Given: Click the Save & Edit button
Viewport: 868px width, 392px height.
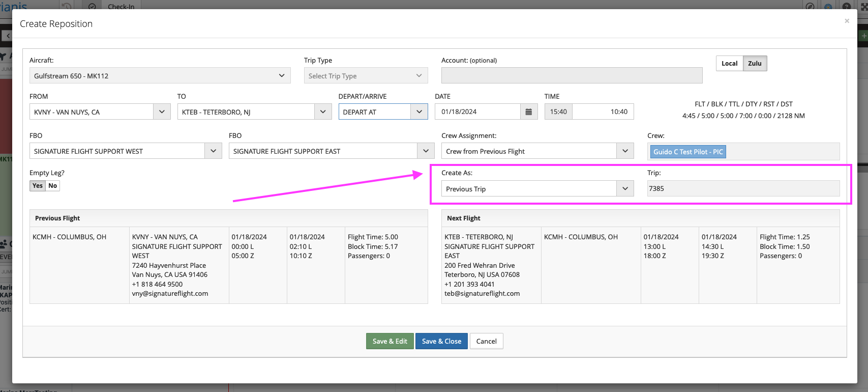Looking at the screenshot, I should [x=390, y=341].
